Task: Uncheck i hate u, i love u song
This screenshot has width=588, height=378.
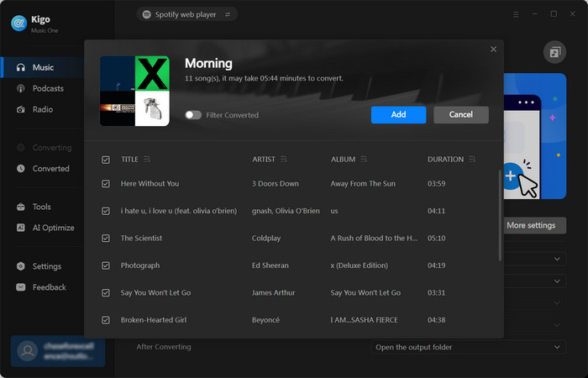Action: pyautogui.click(x=106, y=211)
